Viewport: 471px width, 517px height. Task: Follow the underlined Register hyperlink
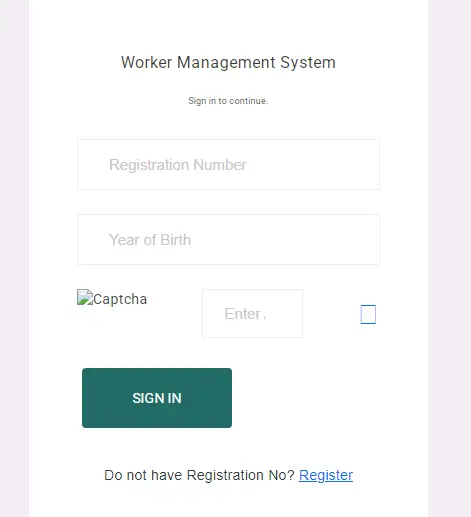point(326,475)
